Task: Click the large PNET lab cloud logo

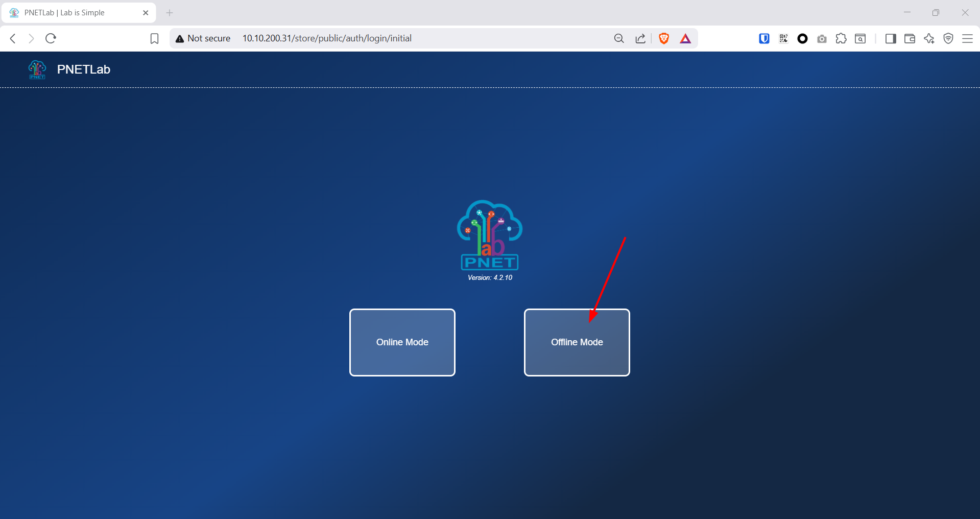Action: point(490,234)
